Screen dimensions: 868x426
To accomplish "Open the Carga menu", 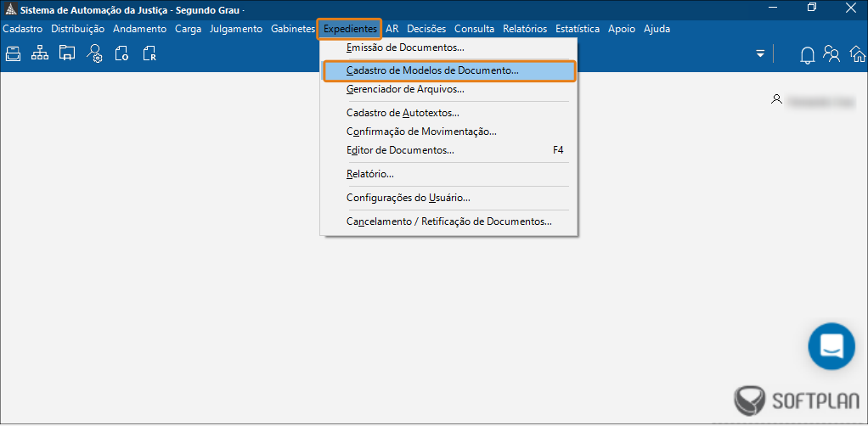I will 189,29.
